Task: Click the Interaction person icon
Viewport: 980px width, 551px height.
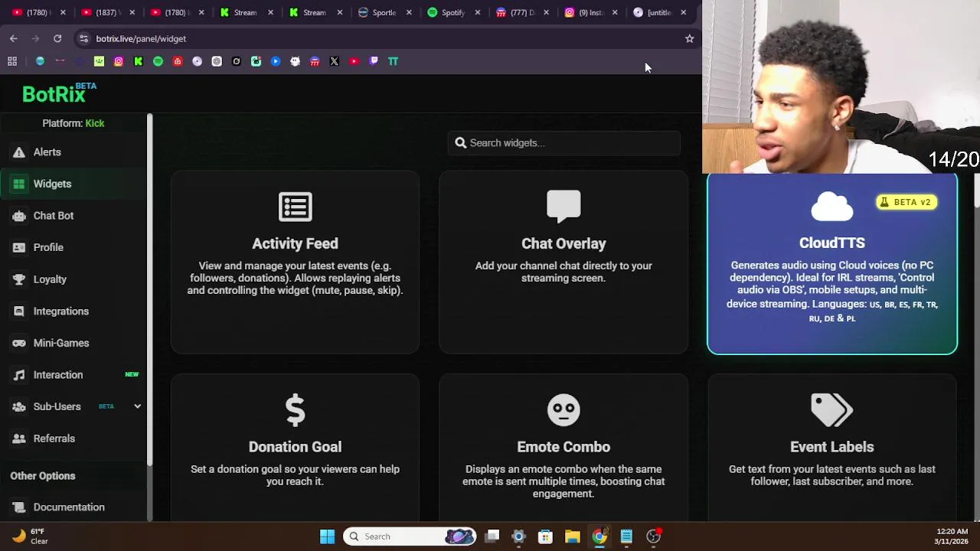Action: point(18,375)
